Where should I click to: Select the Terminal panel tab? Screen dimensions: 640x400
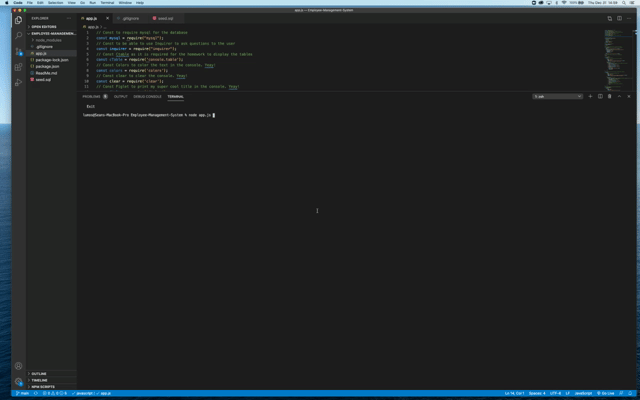pos(176,97)
